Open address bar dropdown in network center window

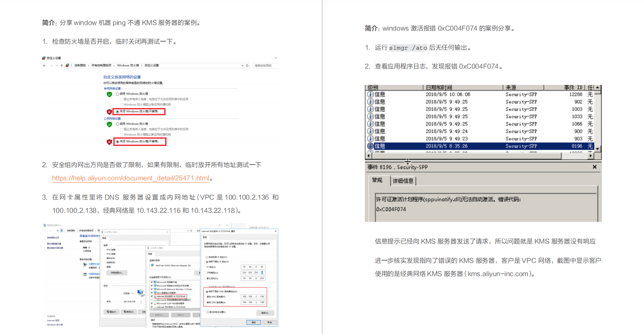coord(188,231)
